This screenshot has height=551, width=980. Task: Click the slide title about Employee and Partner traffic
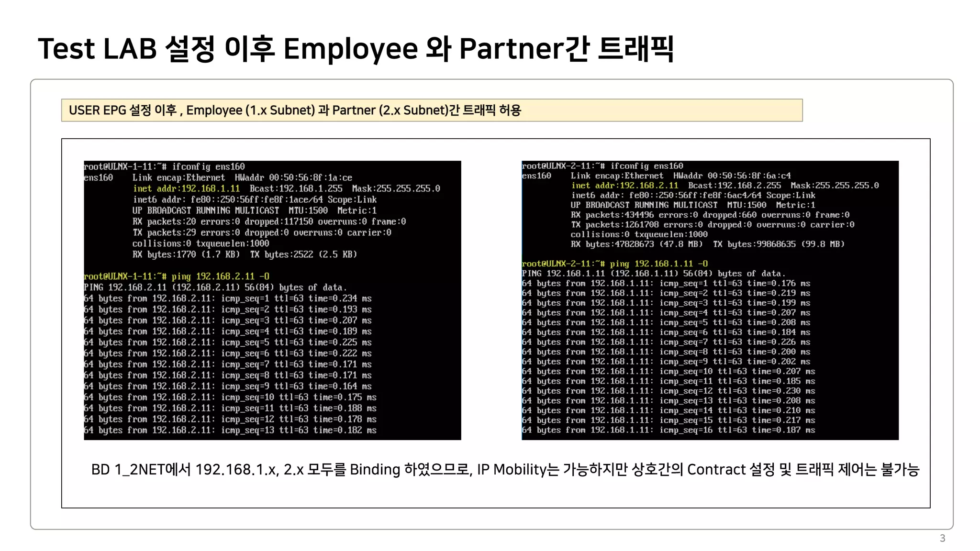pos(356,48)
